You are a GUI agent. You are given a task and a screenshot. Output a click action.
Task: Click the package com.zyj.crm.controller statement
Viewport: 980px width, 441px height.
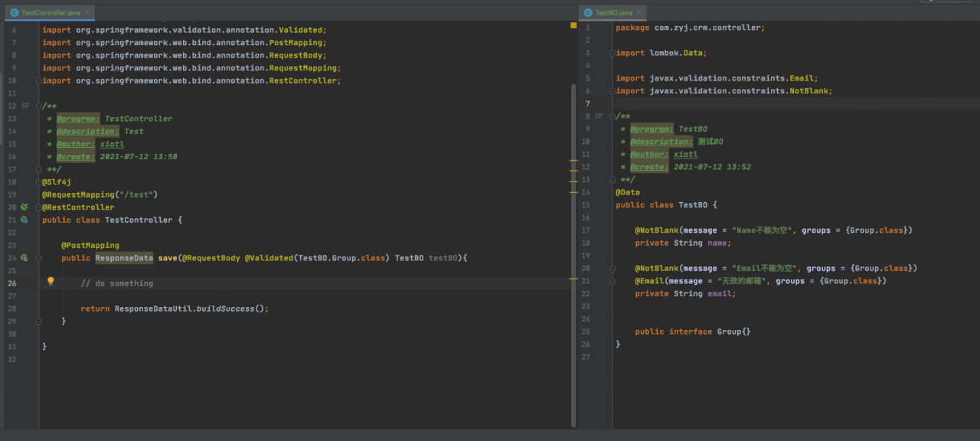coord(690,28)
